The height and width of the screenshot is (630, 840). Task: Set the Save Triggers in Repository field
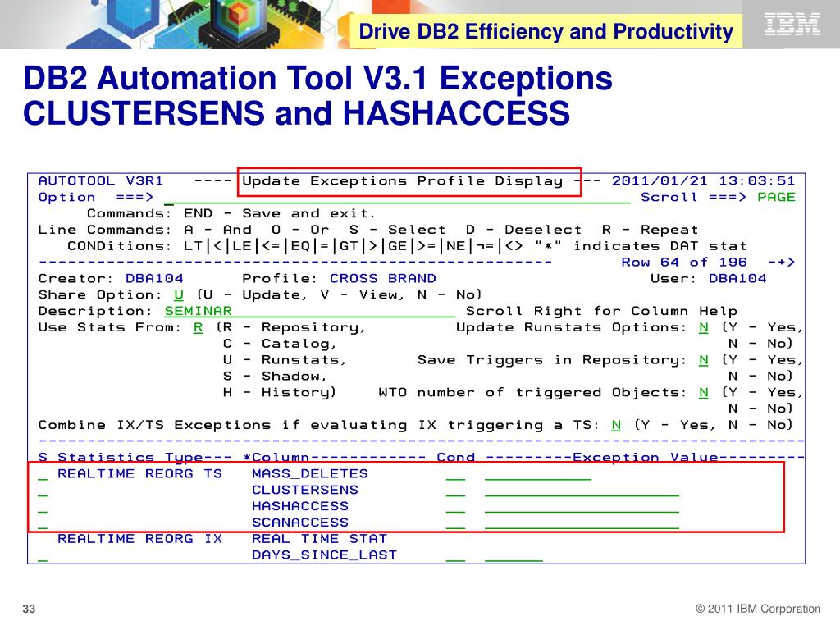click(x=703, y=360)
